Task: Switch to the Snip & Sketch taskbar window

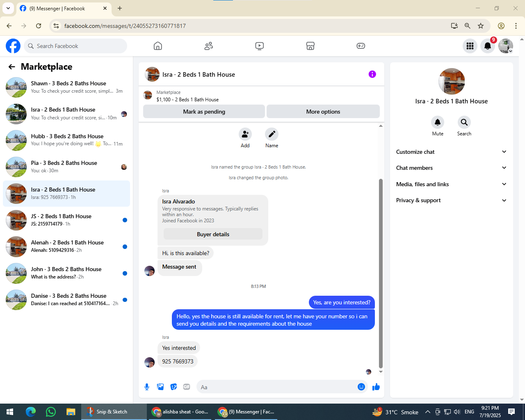Action: coord(114,412)
